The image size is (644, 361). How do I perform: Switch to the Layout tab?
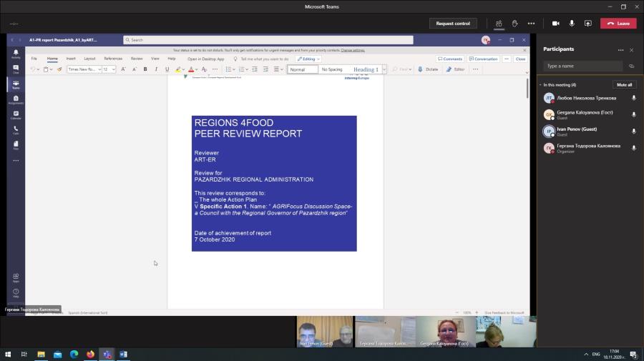89,59
